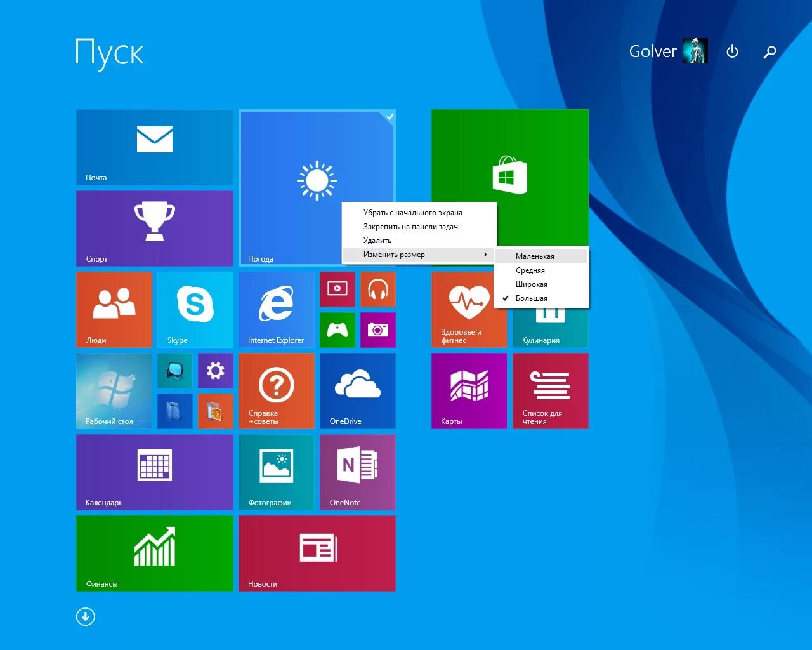Choose Убрать с начального экрана
The image size is (812, 650).
coord(419,213)
